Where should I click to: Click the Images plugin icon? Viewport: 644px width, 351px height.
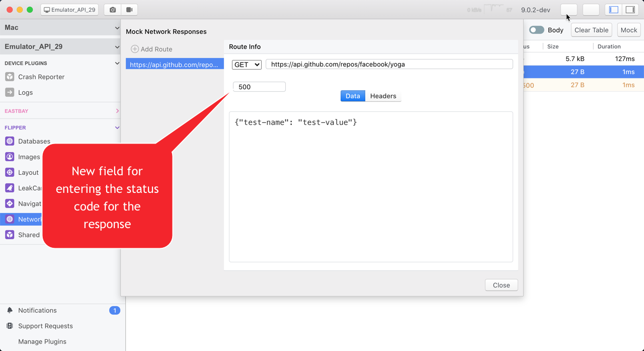pyautogui.click(x=10, y=157)
